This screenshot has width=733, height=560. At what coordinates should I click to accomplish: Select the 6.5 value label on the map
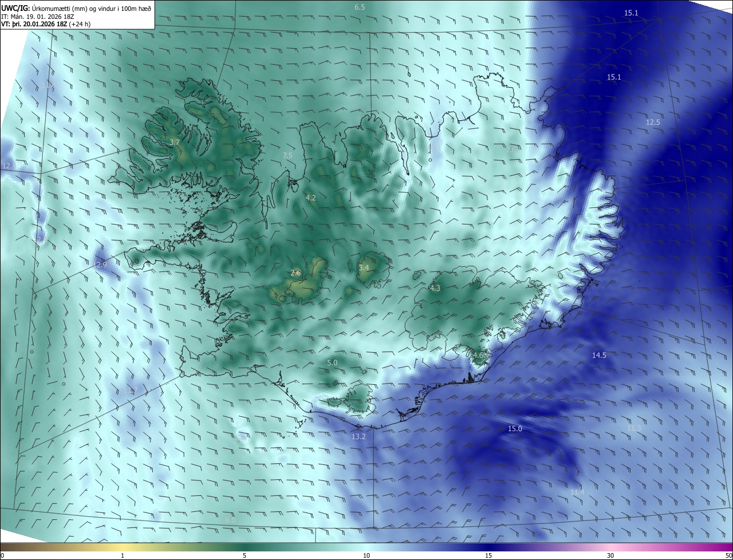point(360,7)
